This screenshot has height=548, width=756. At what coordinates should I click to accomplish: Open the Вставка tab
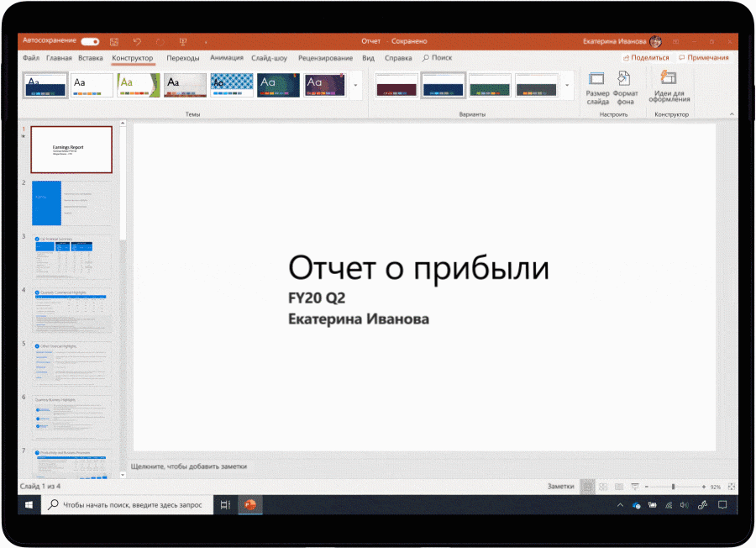[x=91, y=58]
